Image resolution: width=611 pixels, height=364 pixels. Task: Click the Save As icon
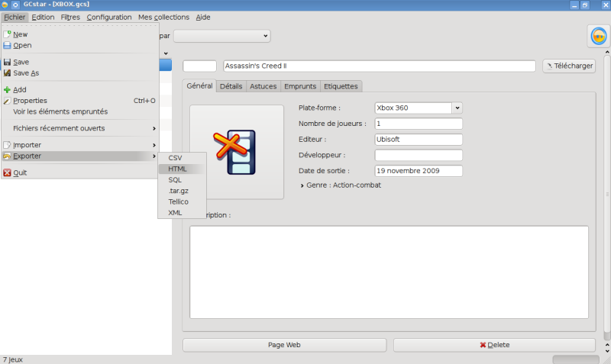pos(7,72)
